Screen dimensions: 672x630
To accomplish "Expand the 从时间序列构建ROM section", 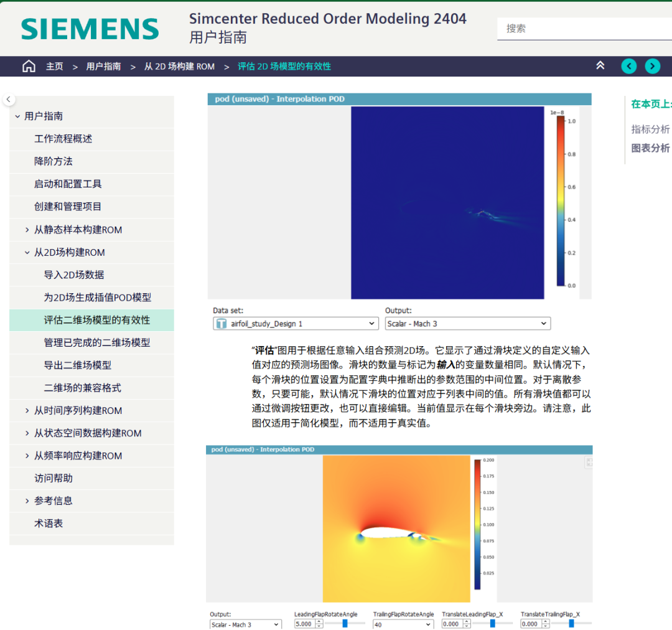I will point(27,411).
